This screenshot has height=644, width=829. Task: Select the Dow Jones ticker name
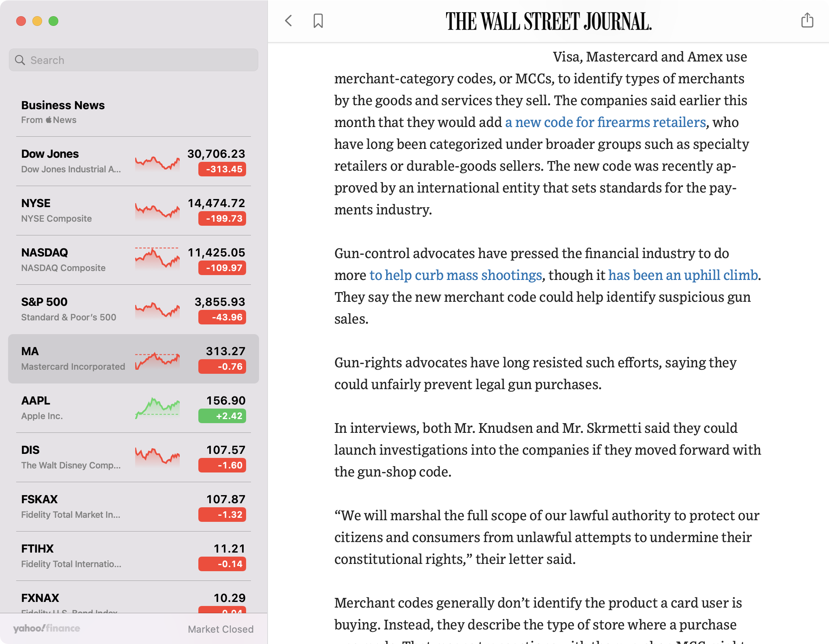[x=50, y=154]
